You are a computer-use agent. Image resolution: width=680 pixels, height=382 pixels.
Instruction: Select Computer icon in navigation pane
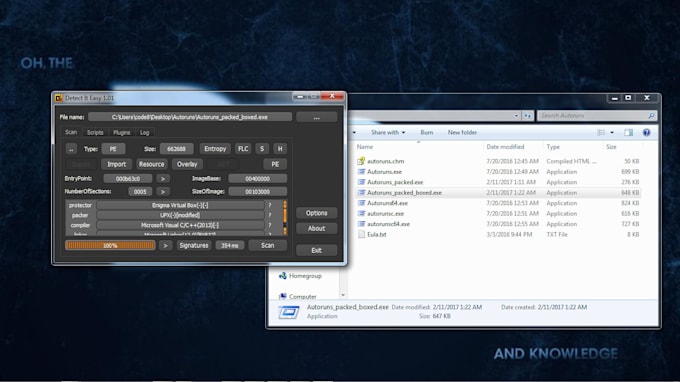coord(283,297)
